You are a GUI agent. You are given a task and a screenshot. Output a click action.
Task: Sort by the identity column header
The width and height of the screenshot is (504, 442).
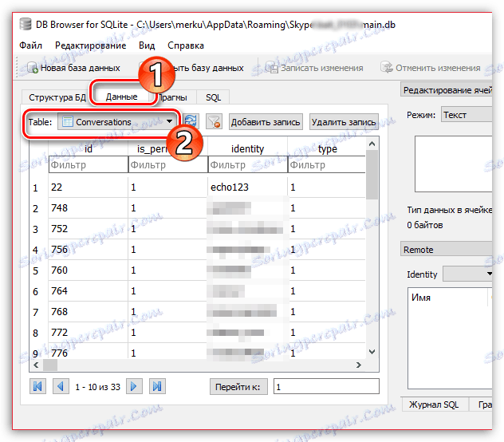click(x=247, y=148)
